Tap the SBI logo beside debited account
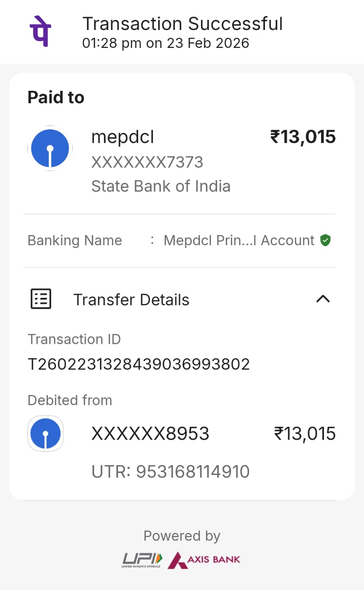 (46, 434)
